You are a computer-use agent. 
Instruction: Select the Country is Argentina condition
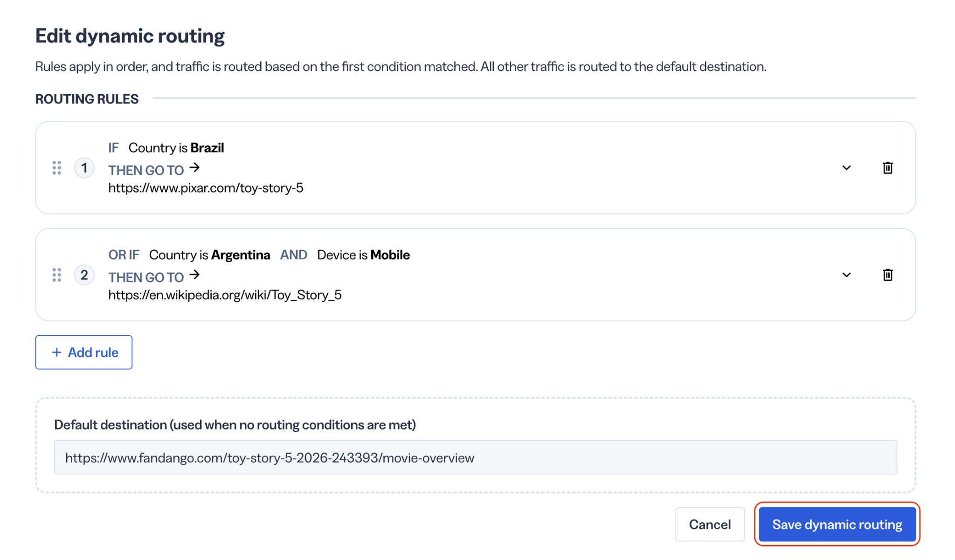210,255
